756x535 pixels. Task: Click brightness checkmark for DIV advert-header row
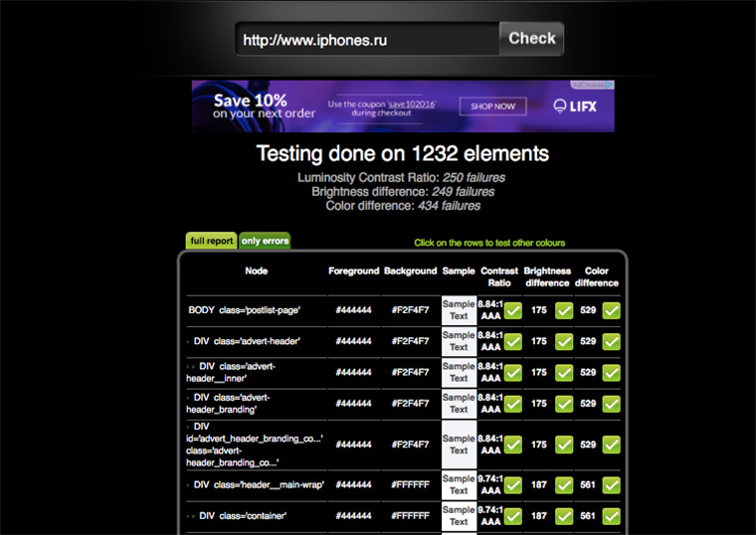pos(564,342)
